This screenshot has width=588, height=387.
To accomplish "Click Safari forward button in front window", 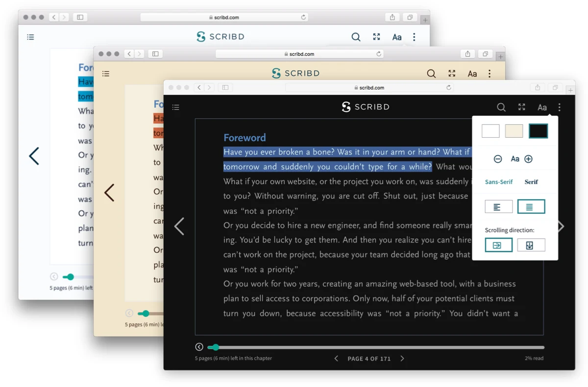I will tap(209, 88).
